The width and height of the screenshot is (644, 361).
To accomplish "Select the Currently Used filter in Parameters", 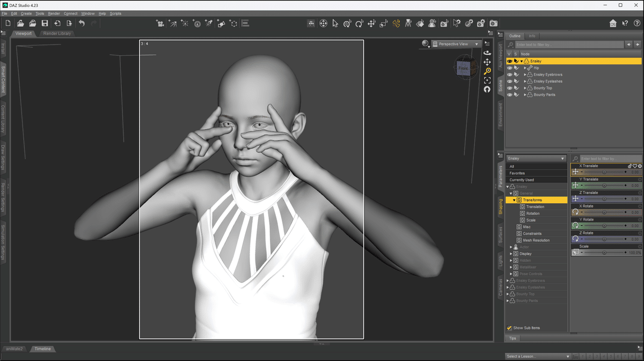I will (537, 180).
